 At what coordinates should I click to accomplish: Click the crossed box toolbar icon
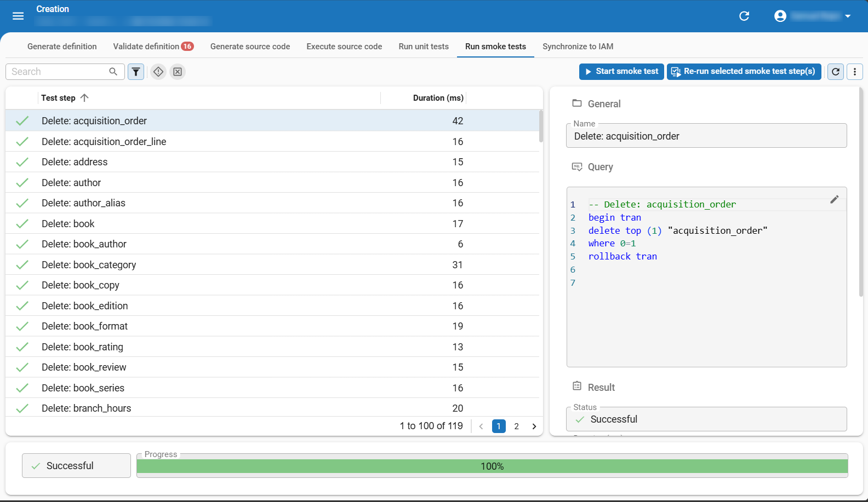[x=178, y=72]
